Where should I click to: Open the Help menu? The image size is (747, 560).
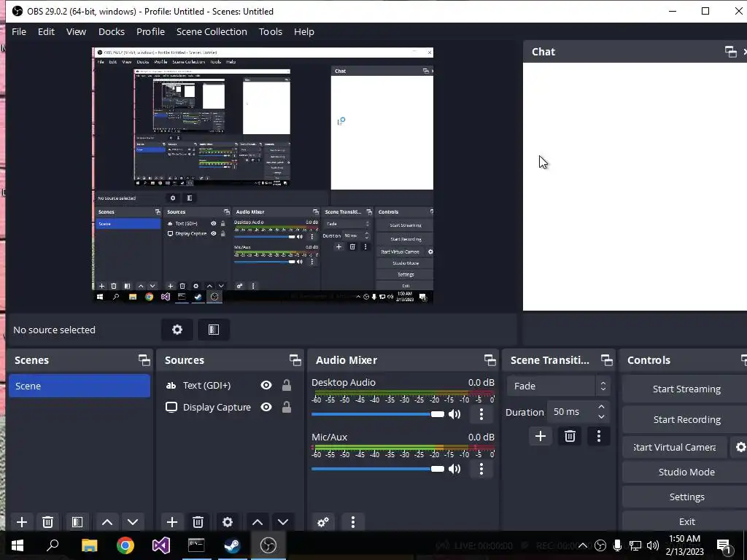click(304, 31)
